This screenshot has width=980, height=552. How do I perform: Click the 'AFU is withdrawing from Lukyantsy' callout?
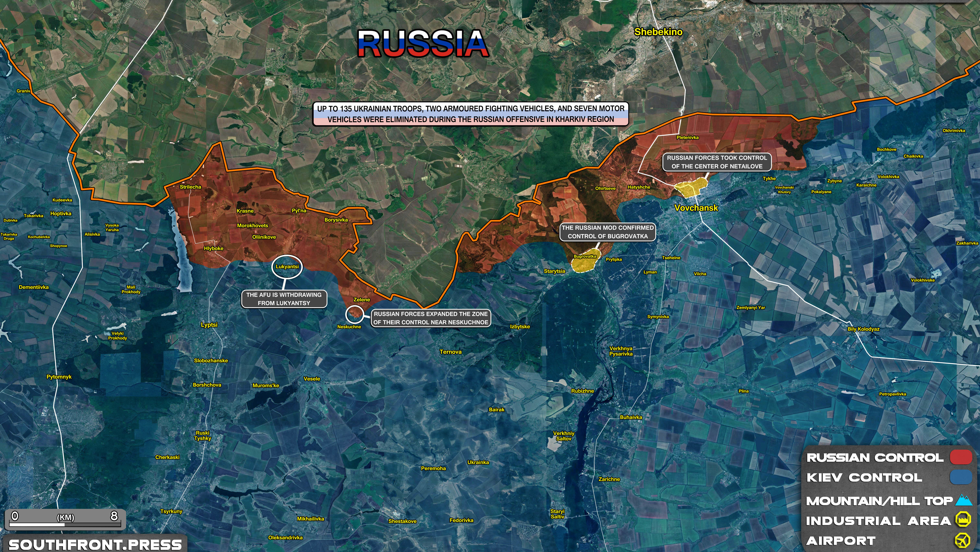pos(284,299)
